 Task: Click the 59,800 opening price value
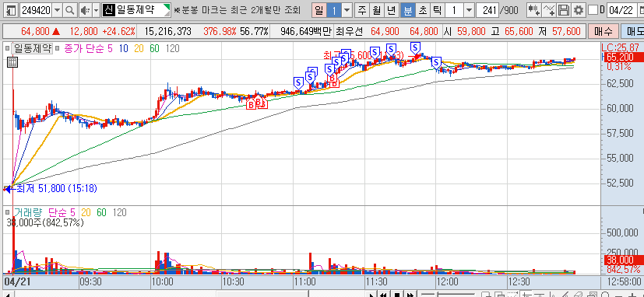pyautogui.click(x=471, y=31)
